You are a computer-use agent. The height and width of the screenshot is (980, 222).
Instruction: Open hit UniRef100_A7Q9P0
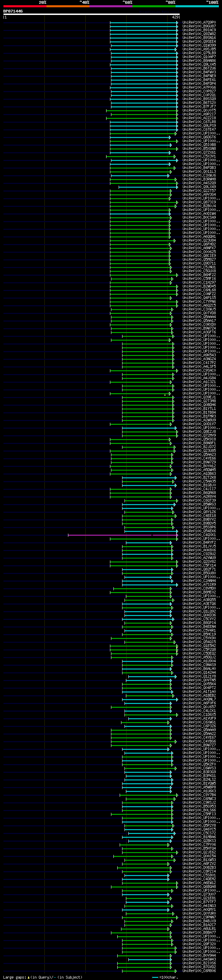pos(199,23)
